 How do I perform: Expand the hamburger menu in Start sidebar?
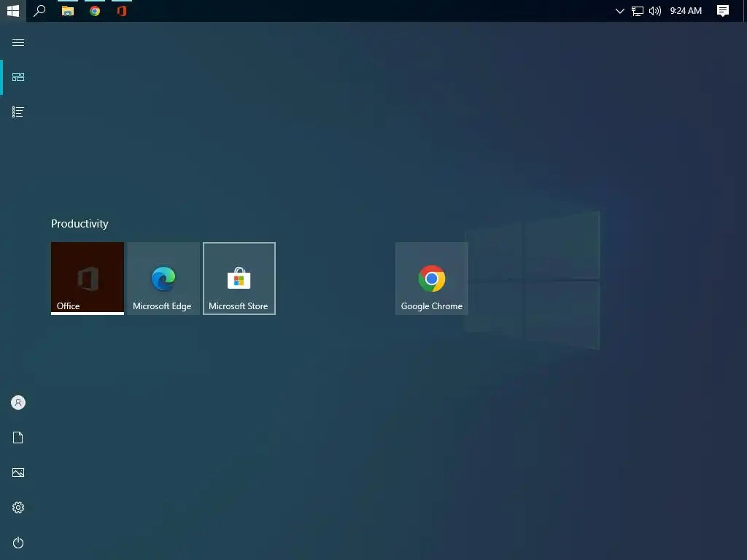(x=18, y=42)
